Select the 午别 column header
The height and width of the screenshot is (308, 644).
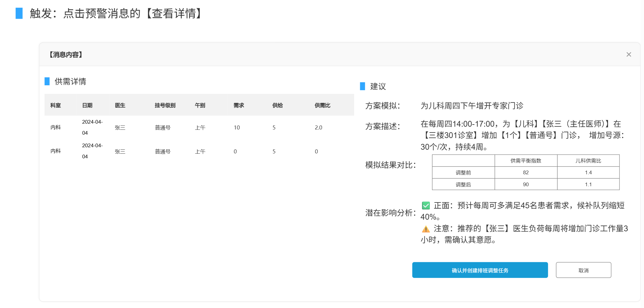(x=200, y=105)
